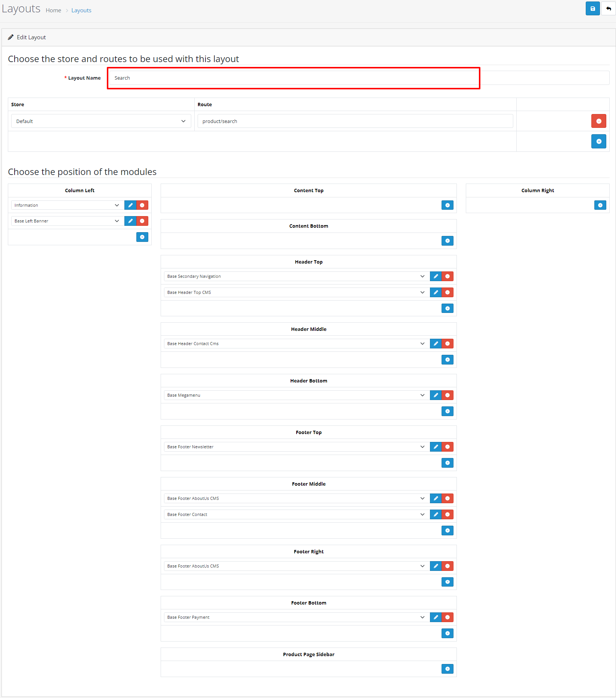616x698 pixels.
Task: Remove the Base Header Contact Cms module
Action: pos(448,344)
